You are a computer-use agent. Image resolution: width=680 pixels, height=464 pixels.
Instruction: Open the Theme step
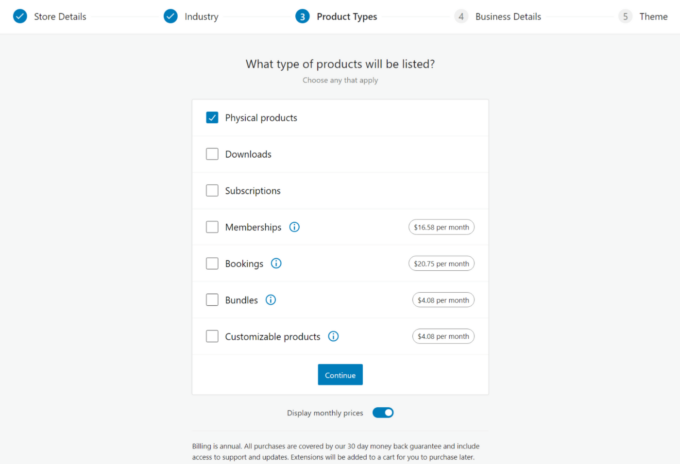tap(653, 17)
